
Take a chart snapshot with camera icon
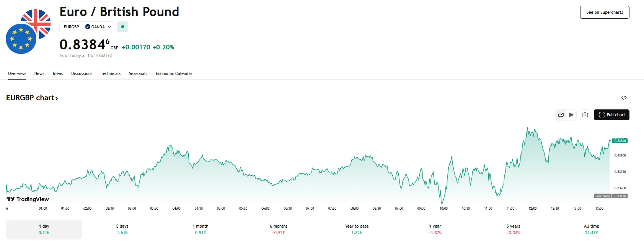click(x=585, y=115)
